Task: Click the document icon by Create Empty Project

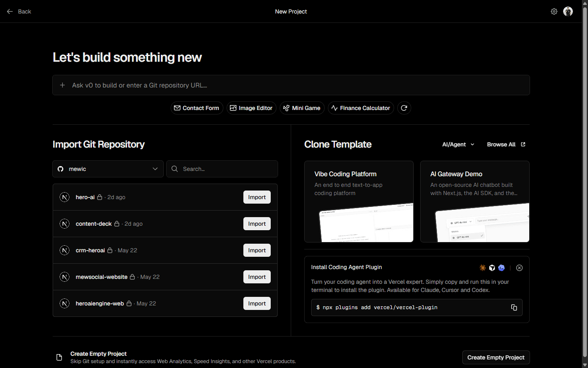Action: [x=59, y=357]
